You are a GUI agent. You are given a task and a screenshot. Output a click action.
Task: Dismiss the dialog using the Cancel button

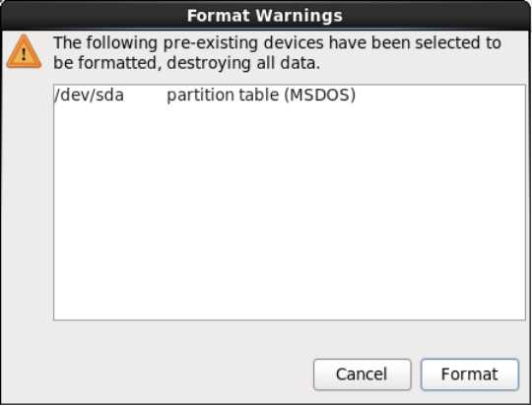coord(362,374)
